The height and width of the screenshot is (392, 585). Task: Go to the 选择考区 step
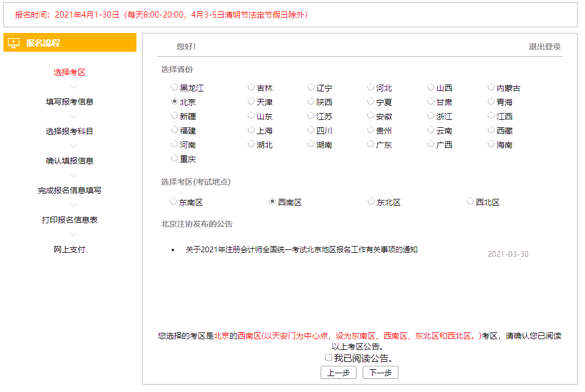coord(69,72)
